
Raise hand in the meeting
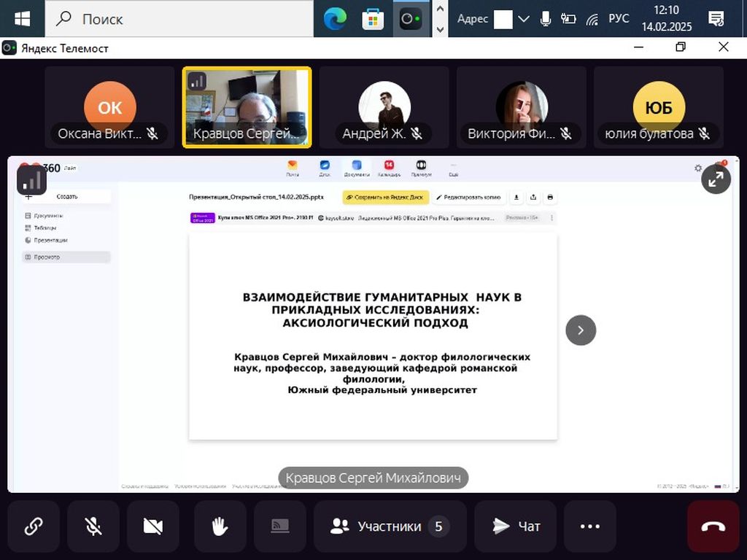pyautogui.click(x=220, y=526)
